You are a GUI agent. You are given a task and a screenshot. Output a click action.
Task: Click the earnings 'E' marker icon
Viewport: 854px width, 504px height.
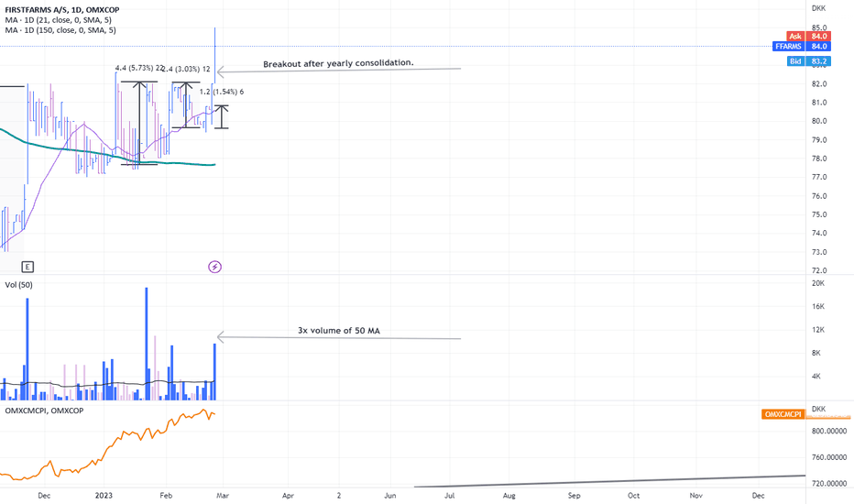click(27, 267)
